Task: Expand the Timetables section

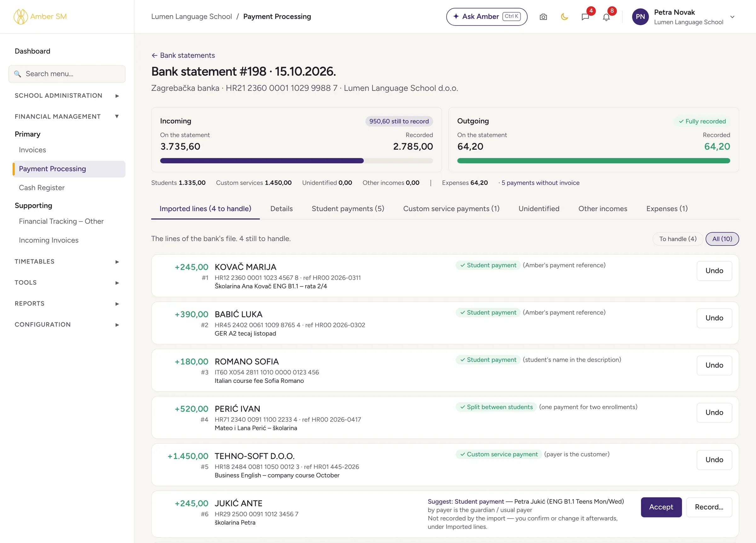Action: point(67,262)
